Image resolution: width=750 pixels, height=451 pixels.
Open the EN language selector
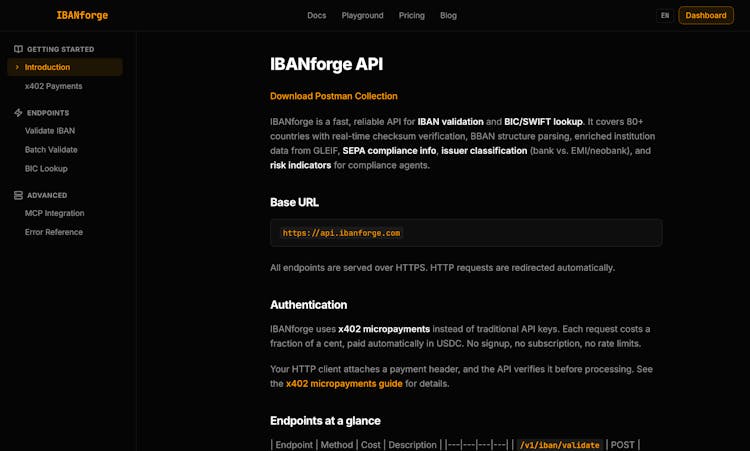(x=665, y=16)
